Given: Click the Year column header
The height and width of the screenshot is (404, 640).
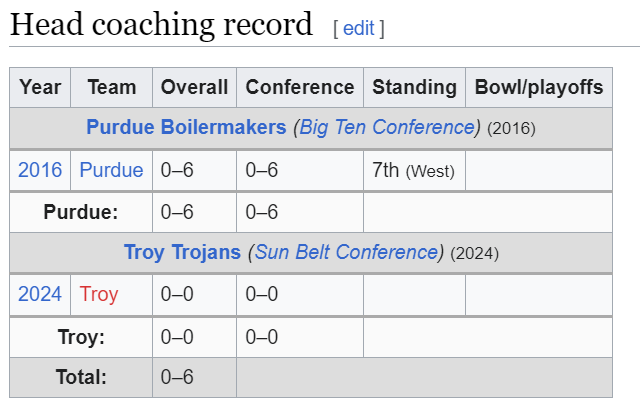Looking at the screenshot, I should pos(40,87).
